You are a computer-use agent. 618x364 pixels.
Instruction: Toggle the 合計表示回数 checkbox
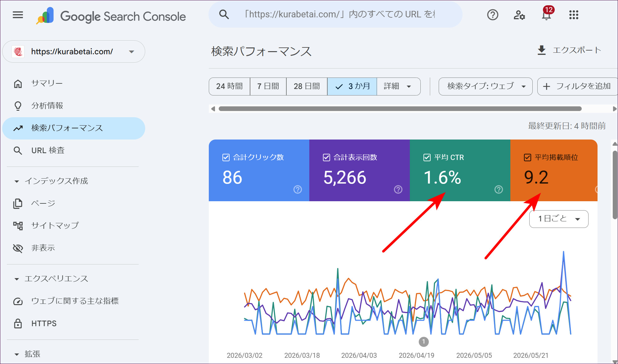pos(326,158)
